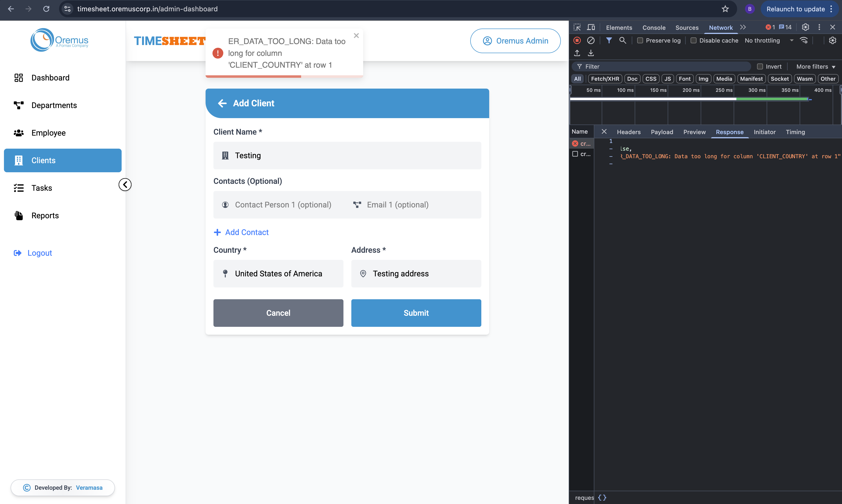
Task: Click the DevTools inspect element icon
Action: (x=577, y=28)
